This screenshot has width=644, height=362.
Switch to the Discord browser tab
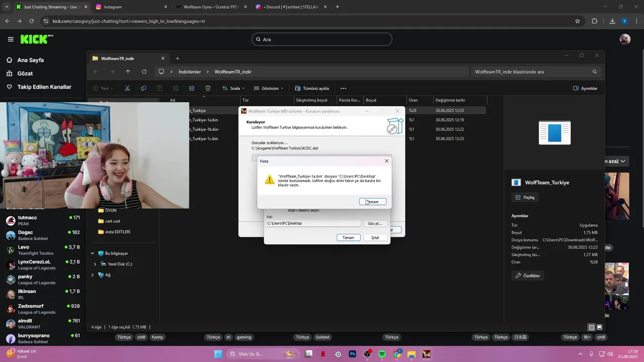click(291, 7)
